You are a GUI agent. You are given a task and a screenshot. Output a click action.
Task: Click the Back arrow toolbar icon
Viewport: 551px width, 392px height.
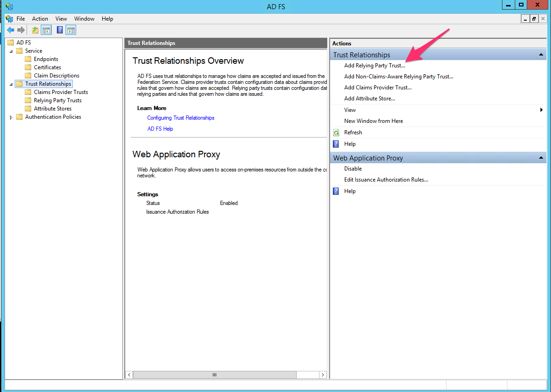pos(10,30)
